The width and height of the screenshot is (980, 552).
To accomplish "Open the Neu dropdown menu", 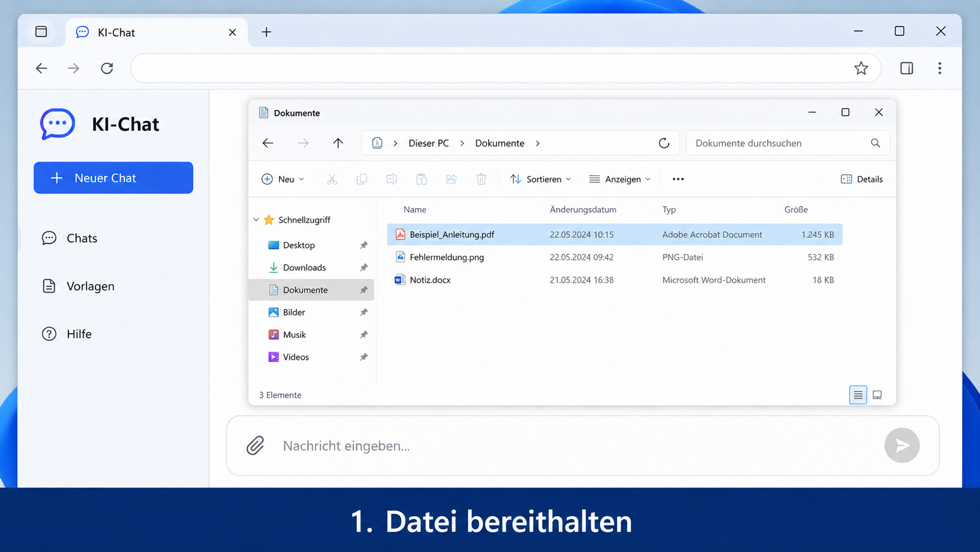I will click(x=283, y=179).
